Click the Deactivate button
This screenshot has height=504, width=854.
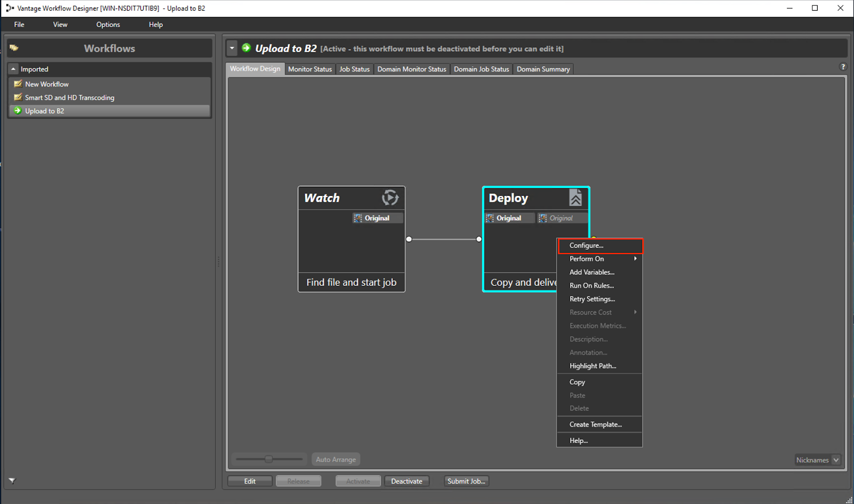(407, 481)
